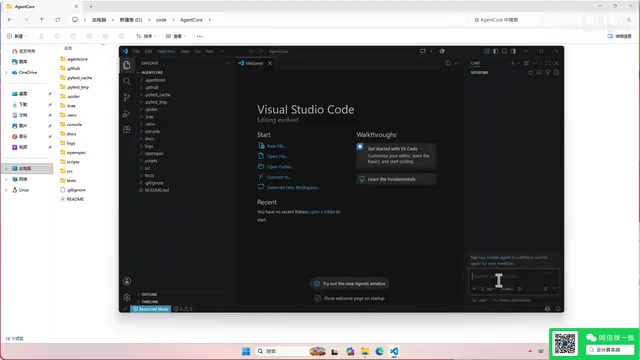
Task: Click the Open File... link on Welcome page
Action: [277, 156]
